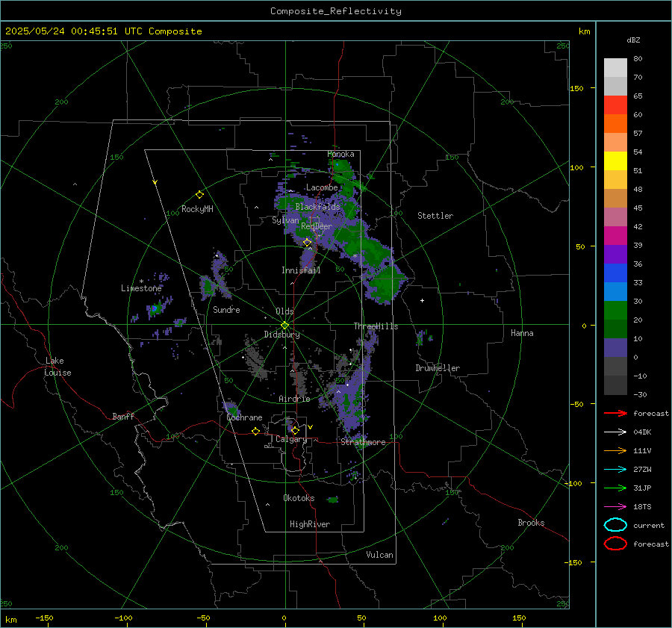Click the yellow diamond marker below RedDeer
672x628 pixels.
[x=307, y=243]
